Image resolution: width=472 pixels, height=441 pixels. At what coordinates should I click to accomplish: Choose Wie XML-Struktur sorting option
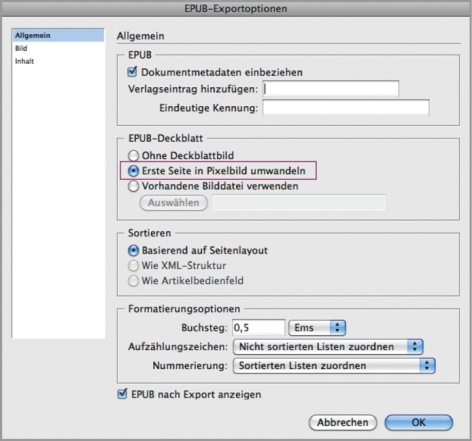pyautogui.click(x=133, y=266)
